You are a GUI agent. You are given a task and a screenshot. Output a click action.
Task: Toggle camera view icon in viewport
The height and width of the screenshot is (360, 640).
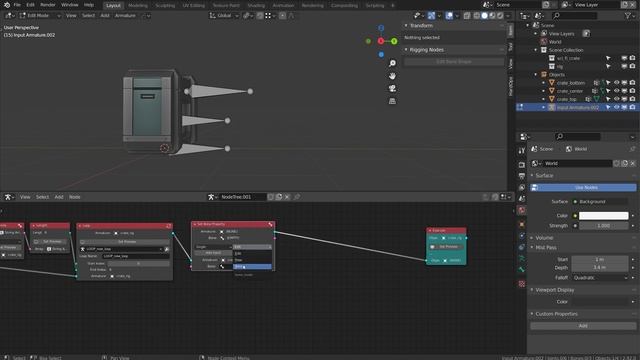392,89
